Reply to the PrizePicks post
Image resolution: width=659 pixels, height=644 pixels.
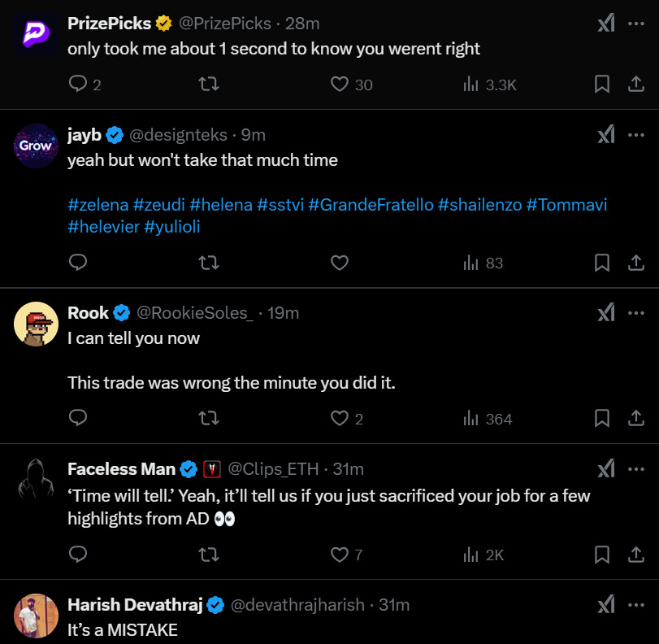(78, 84)
